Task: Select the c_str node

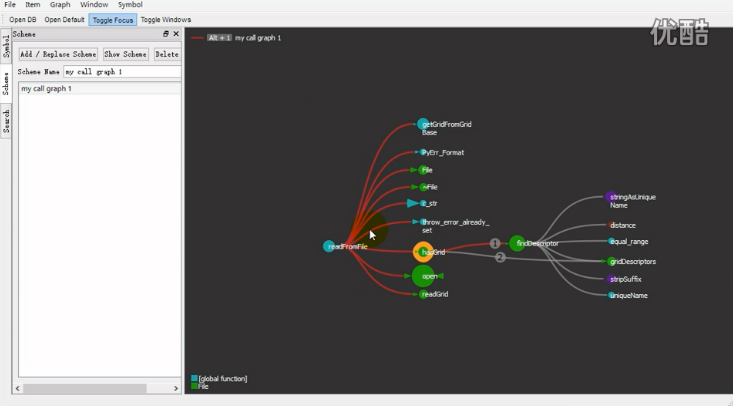Action: 424,203
